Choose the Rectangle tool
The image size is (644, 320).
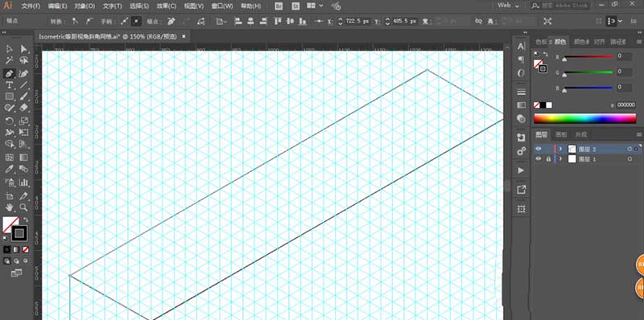point(9,96)
